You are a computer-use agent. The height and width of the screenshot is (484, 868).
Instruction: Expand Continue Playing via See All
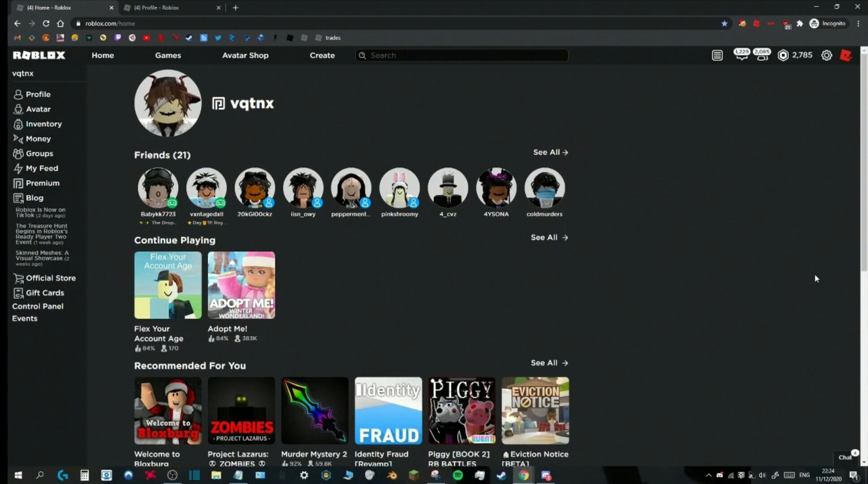tap(548, 237)
